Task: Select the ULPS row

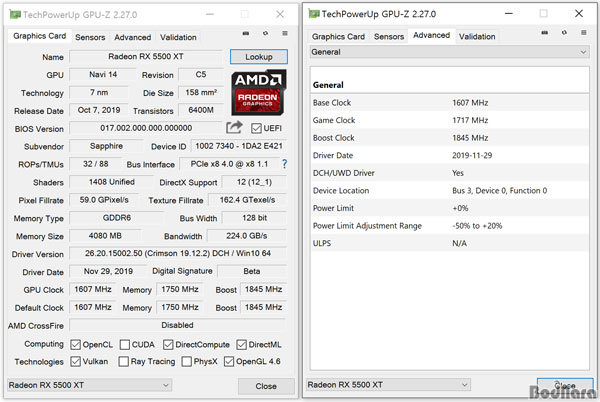Action: click(x=449, y=244)
